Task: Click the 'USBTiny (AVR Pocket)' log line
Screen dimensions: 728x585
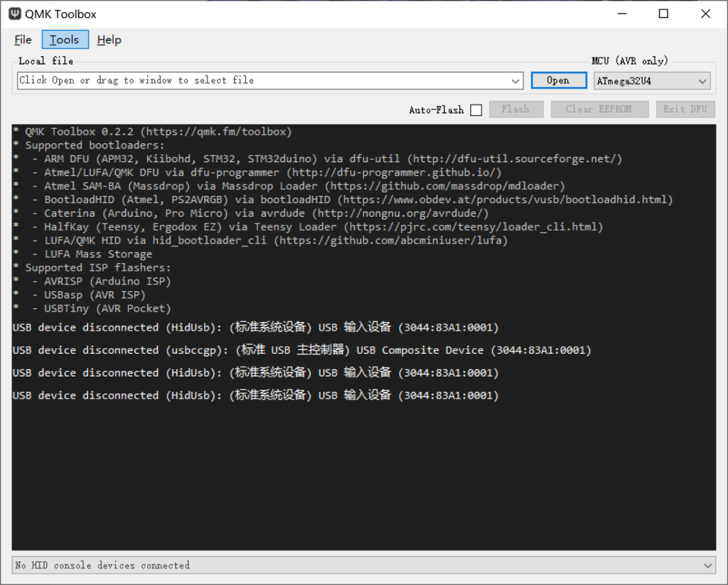Action: click(92, 308)
